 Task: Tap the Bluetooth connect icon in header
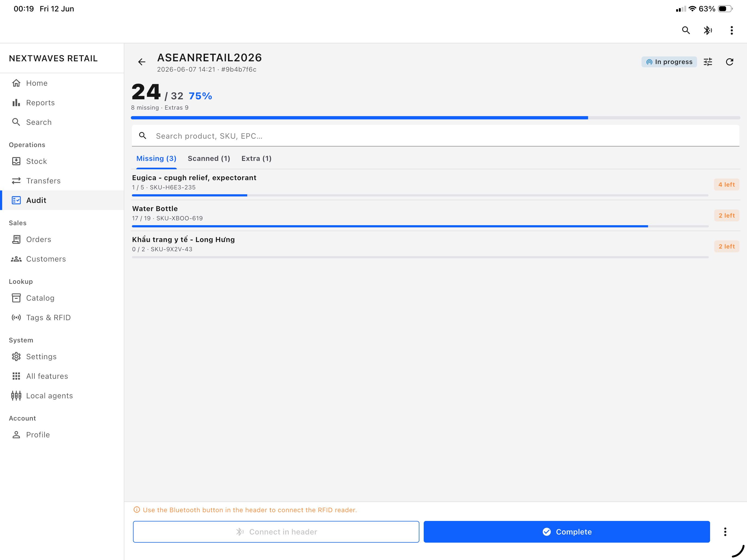708,30
